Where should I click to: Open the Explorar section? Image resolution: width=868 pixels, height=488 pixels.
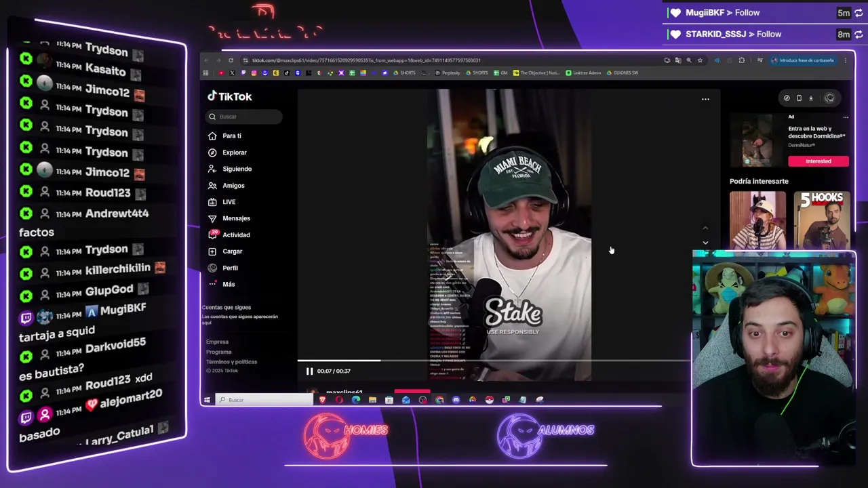(x=227, y=152)
